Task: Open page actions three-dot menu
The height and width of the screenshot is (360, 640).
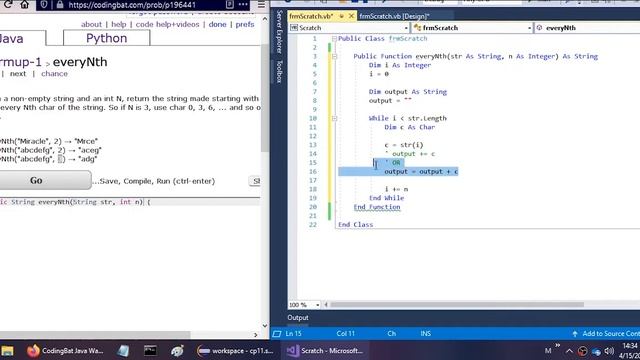Action: [243, 4]
